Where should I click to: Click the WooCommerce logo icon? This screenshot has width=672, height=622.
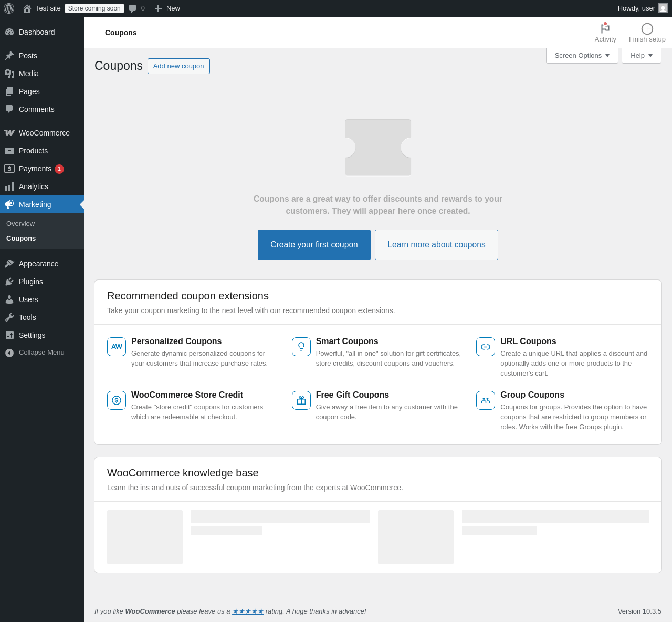click(x=9, y=133)
